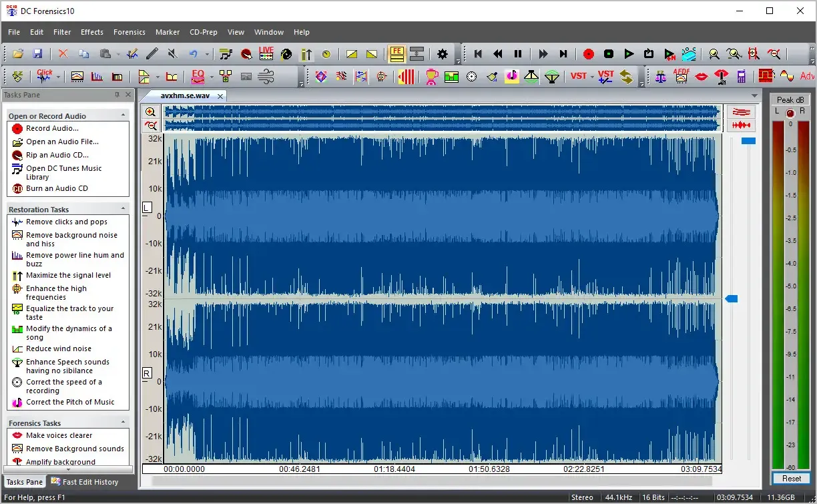Rewind with the double left arrow button

498,54
